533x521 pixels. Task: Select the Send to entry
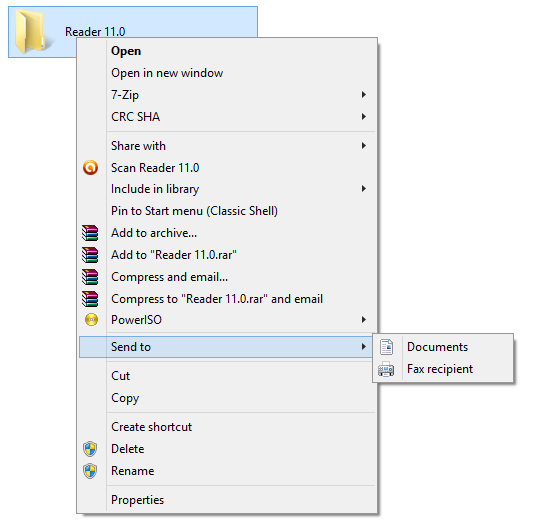tap(227, 347)
